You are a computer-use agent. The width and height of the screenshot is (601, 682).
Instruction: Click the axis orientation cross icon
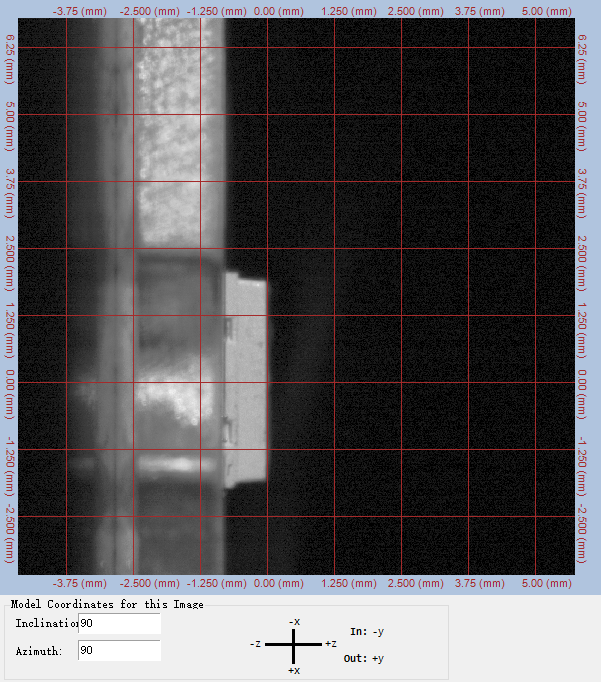click(293, 645)
